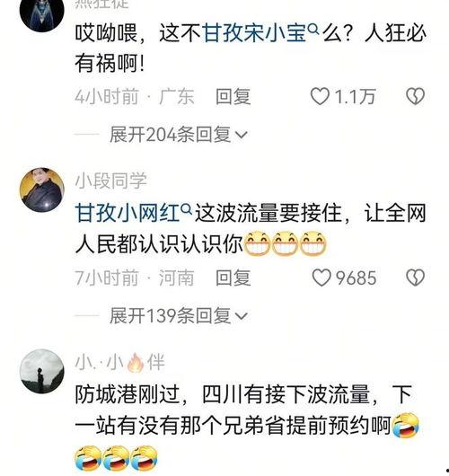Expand 139 replies under 小段同学's comment
Screen dimensions: 449x476
click(x=179, y=316)
